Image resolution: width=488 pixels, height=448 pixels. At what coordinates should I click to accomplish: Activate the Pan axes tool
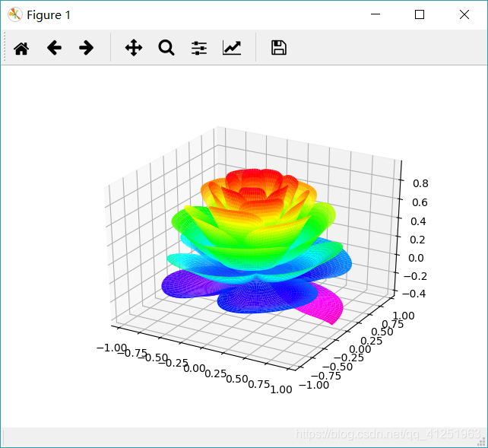point(134,48)
